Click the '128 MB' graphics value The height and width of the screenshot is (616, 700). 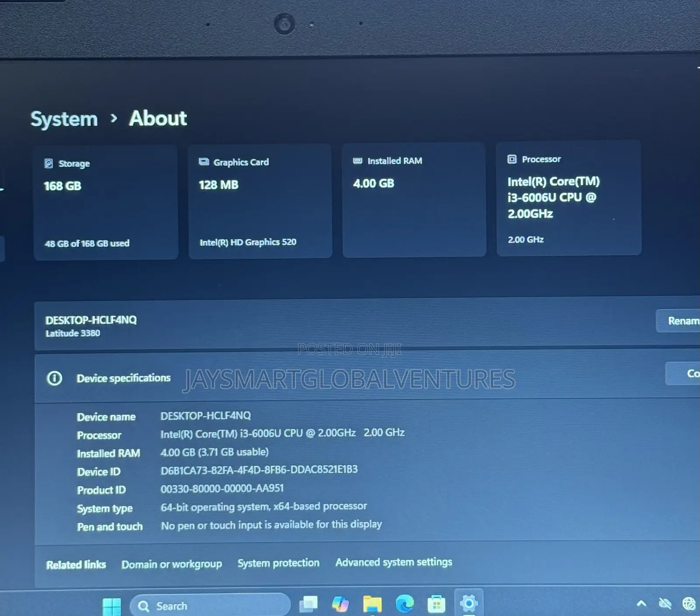[219, 185]
